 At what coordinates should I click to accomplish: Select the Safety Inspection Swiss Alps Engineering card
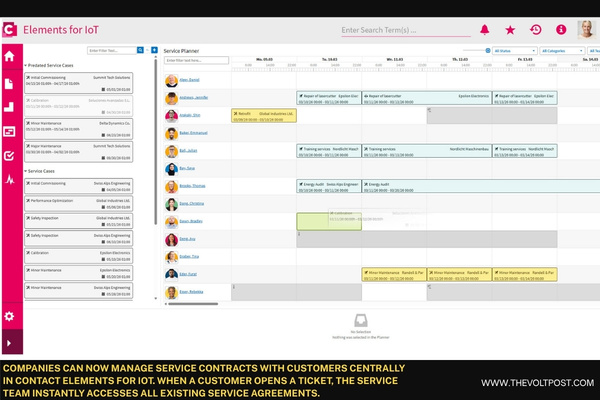point(79,238)
